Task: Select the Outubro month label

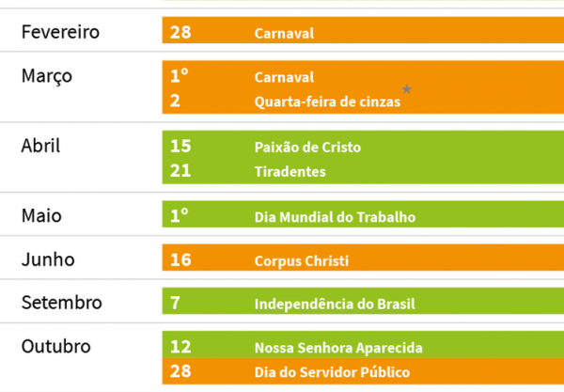Action: (55, 346)
